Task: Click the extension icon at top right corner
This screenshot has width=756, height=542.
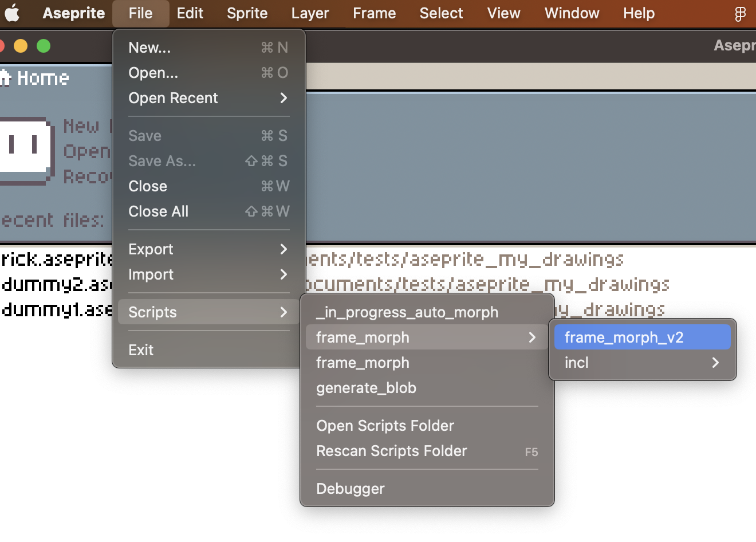Action: click(x=741, y=13)
